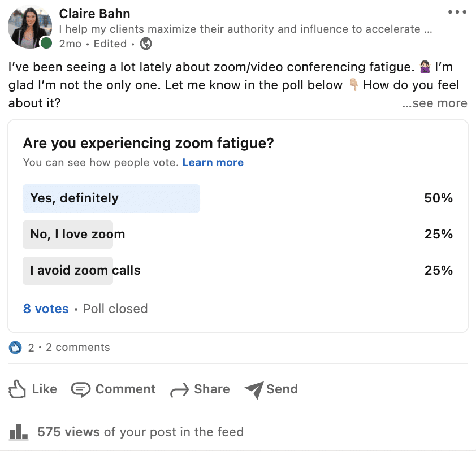Click Claire Bahn's profile photo
476x451 pixels.
pos(30,28)
